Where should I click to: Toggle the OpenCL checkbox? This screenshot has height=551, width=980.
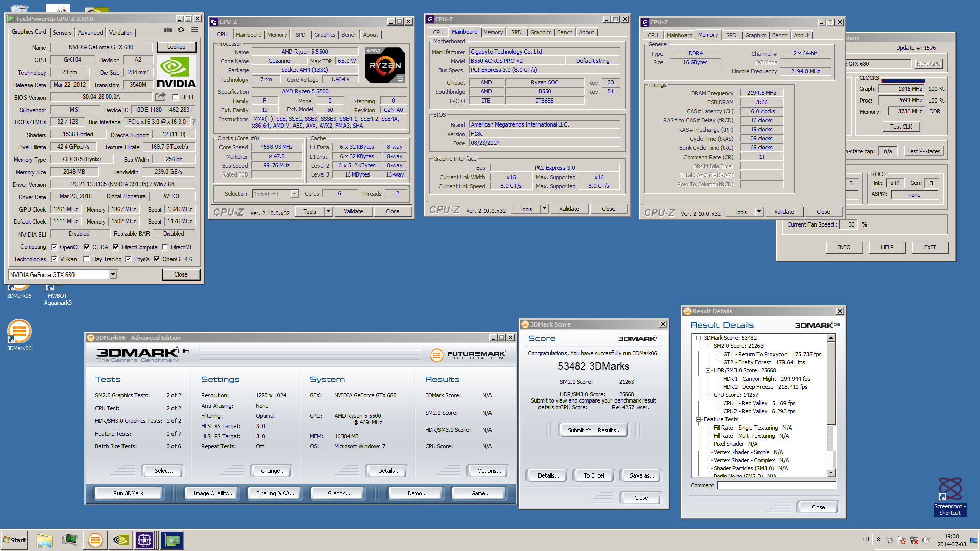54,247
